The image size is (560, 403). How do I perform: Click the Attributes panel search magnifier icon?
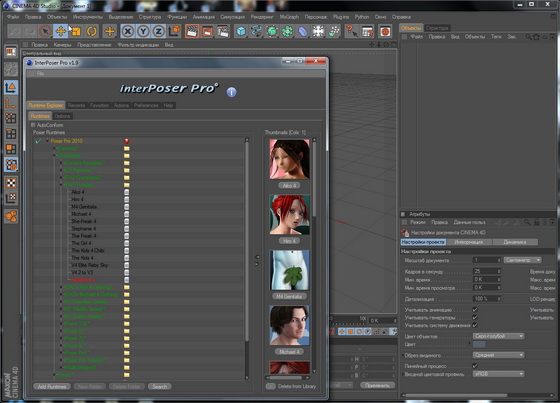(527, 222)
